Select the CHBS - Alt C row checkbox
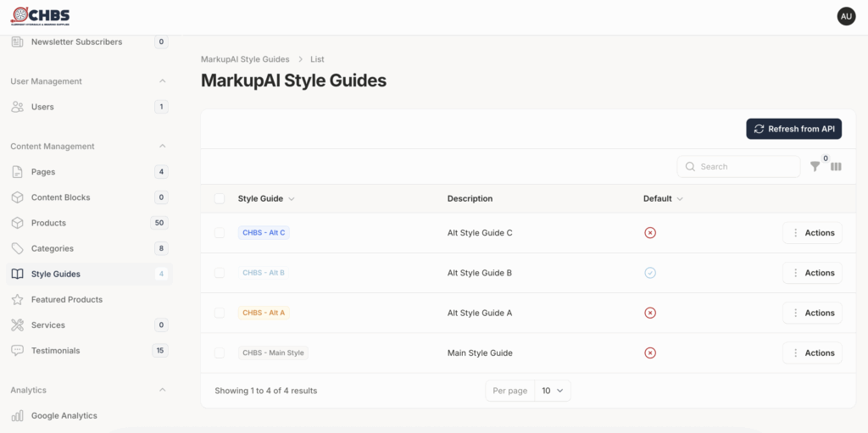 point(220,233)
